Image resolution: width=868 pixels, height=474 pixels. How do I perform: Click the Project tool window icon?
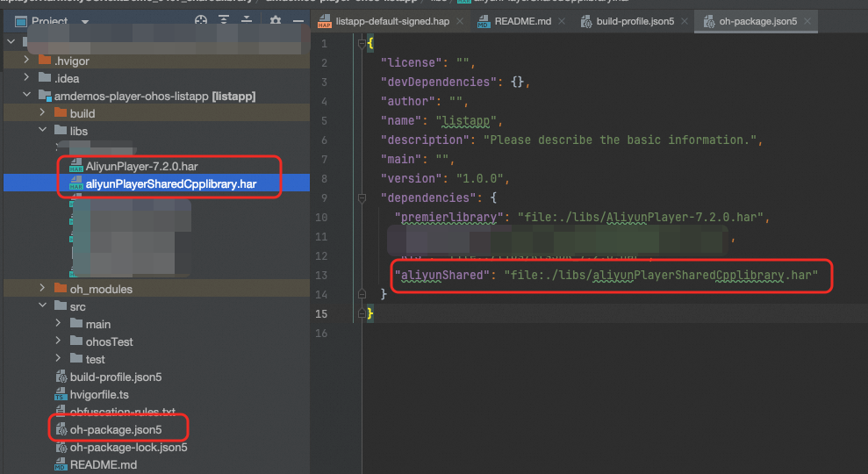click(x=21, y=22)
